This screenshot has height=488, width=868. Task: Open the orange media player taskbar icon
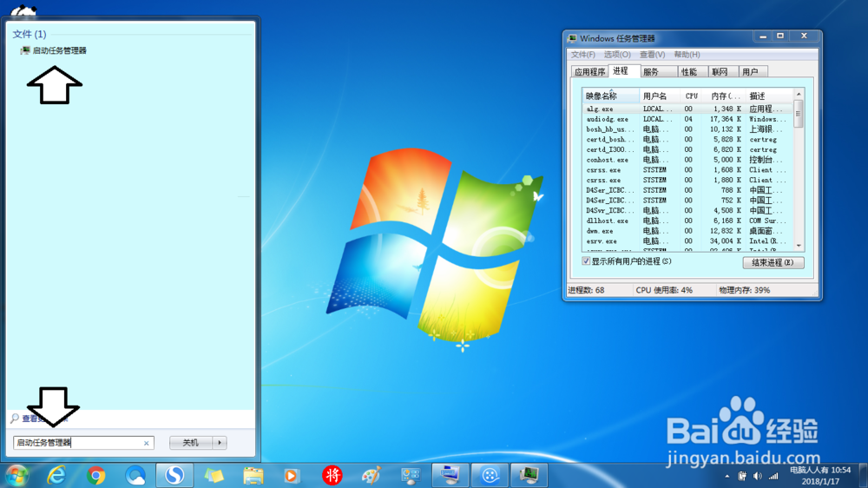291,475
